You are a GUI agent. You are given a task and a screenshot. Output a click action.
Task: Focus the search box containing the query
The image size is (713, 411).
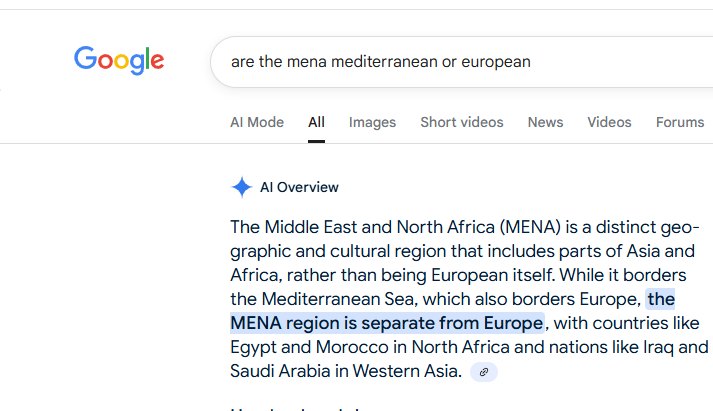[x=462, y=62]
